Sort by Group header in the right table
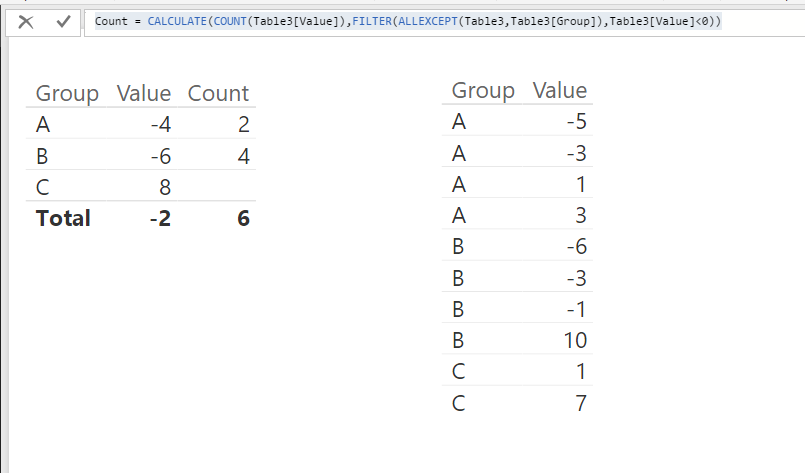This screenshot has width=805, height=473. tap(483, 90)
